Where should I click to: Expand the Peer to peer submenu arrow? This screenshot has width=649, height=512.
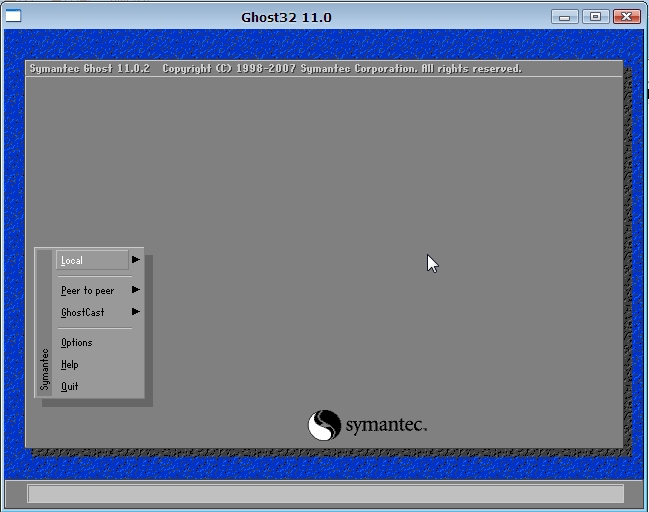135,290
